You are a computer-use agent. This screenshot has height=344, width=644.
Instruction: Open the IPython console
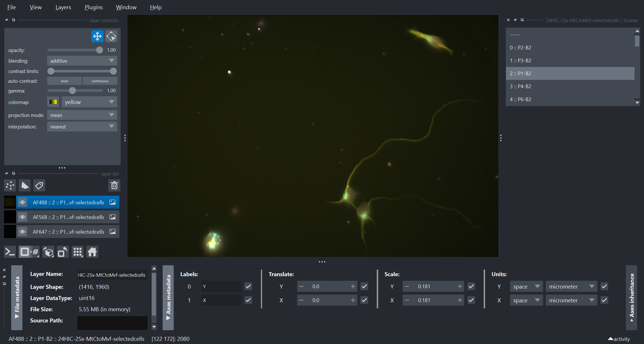tap(10, 252)
